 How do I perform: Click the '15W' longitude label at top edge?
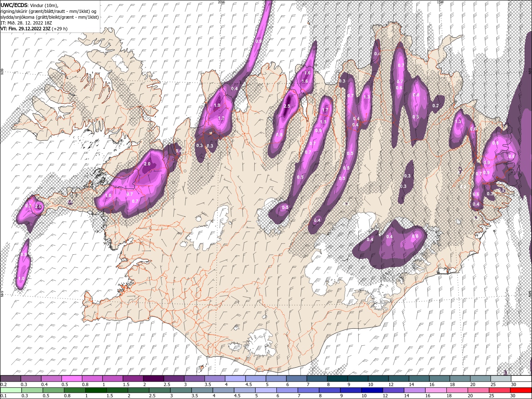(x=440, y=2)
